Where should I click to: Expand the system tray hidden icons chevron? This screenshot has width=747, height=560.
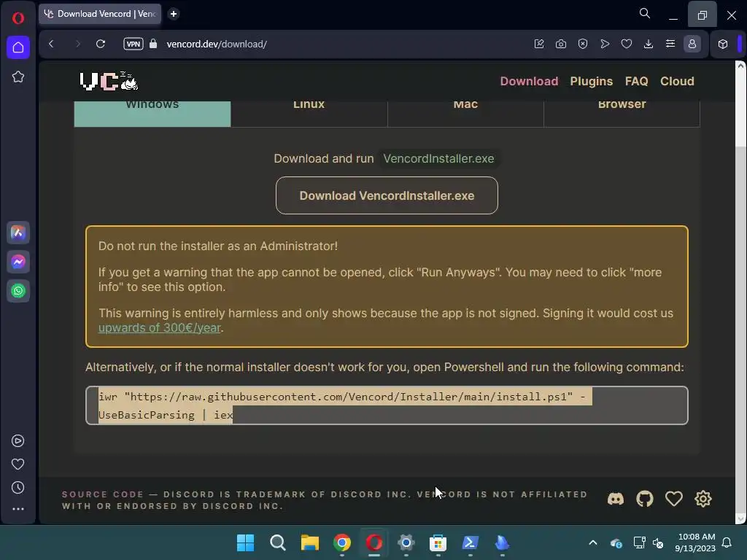(593, 542)
